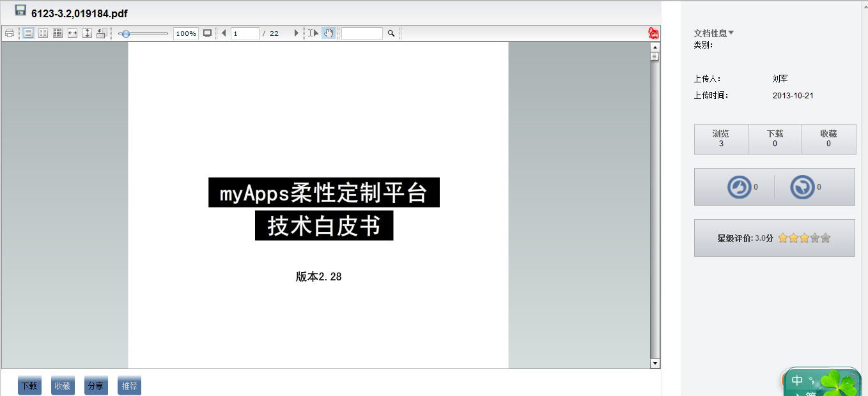Click uploader name 刘军
868x396 pixels.
[780, 79]
